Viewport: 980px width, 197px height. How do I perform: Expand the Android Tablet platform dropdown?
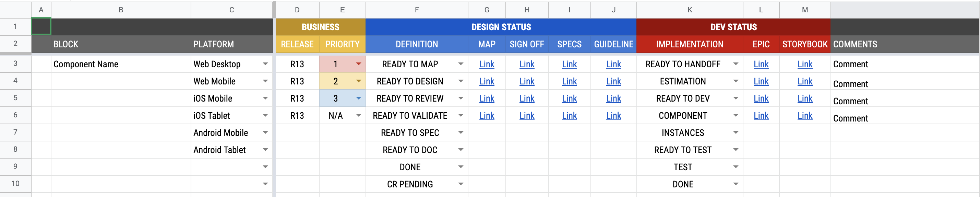(265, 150)
